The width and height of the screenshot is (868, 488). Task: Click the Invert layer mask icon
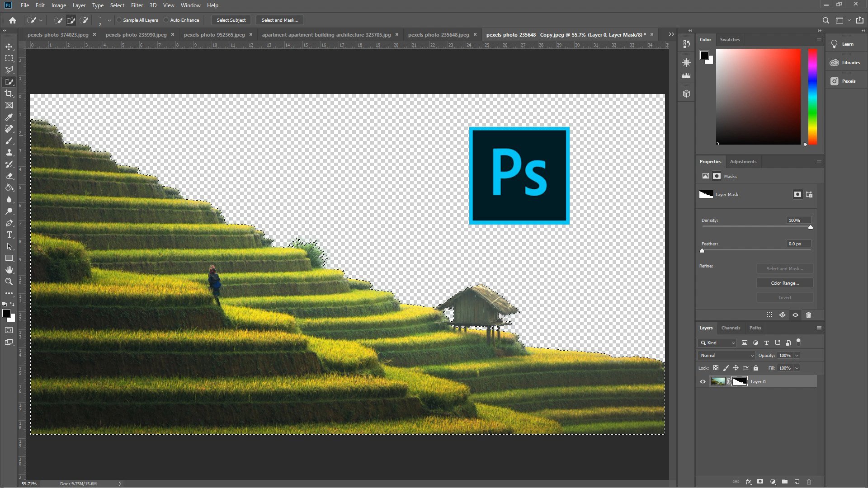tap(785, 297)
